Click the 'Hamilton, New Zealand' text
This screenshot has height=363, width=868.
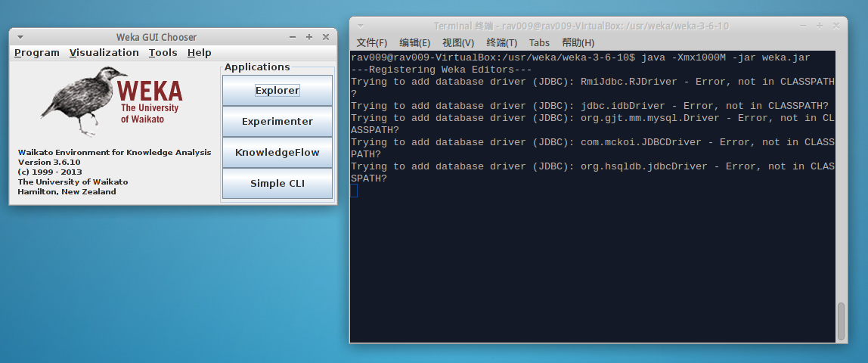(x=67, y=191)
